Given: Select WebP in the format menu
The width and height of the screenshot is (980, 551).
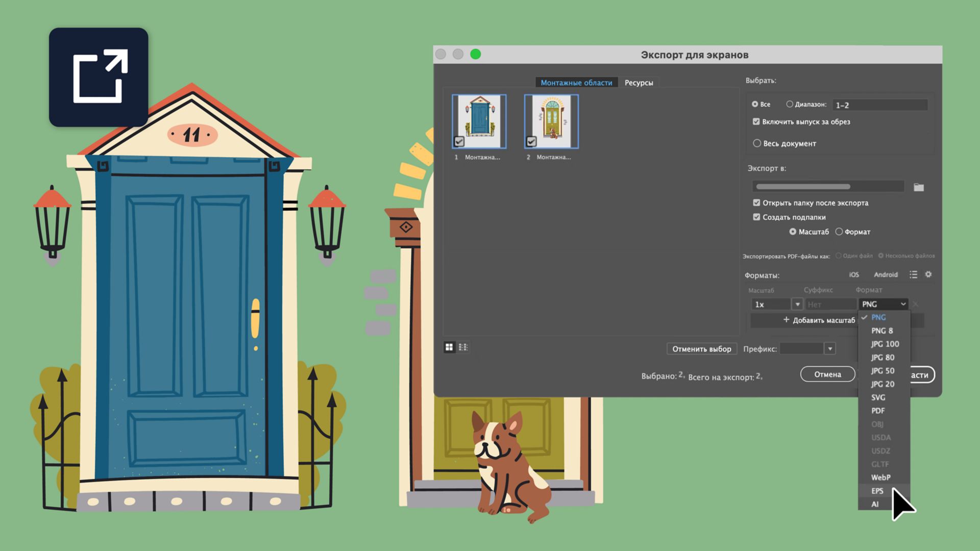Looking at the screenshot, I should 880,478.
